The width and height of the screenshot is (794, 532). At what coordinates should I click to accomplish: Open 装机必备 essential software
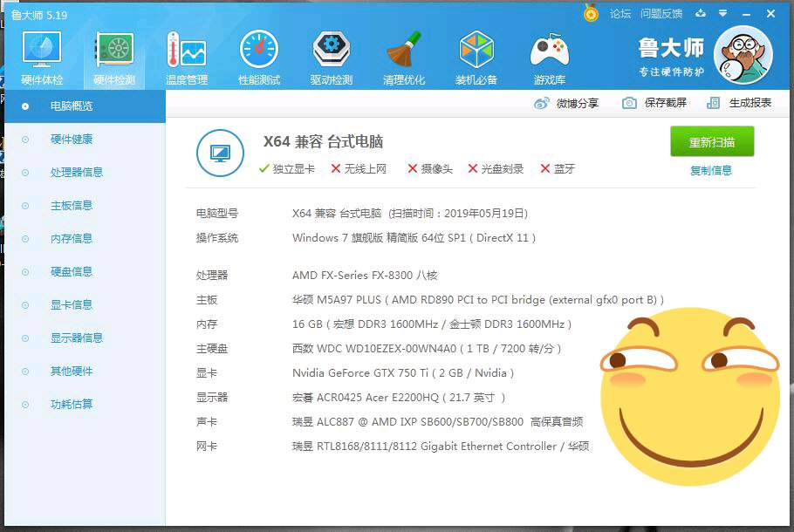pyautogui.click(x=476, y=58)
